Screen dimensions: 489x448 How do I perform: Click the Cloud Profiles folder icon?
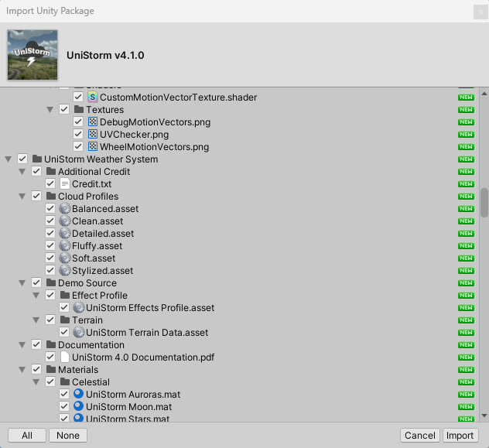point(51,196)
